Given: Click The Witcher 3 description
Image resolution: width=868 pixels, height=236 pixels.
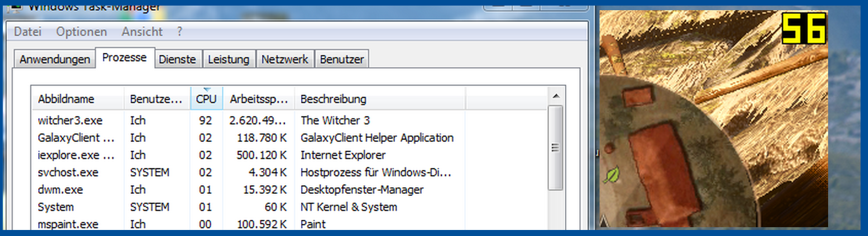Looking at the screenshot, I should [x=335, y=121].
